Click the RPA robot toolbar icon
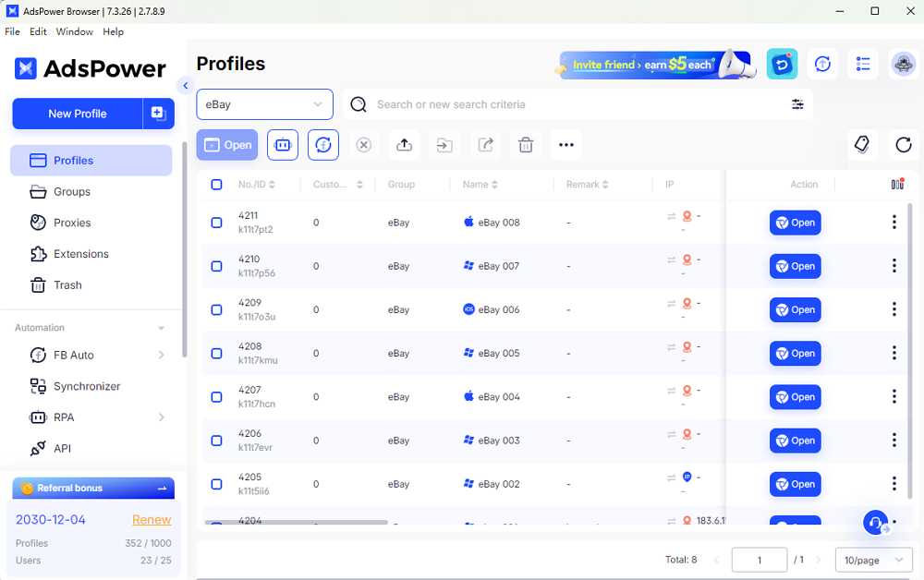Viewport: 924px width, 580px height. click(283, 145)
